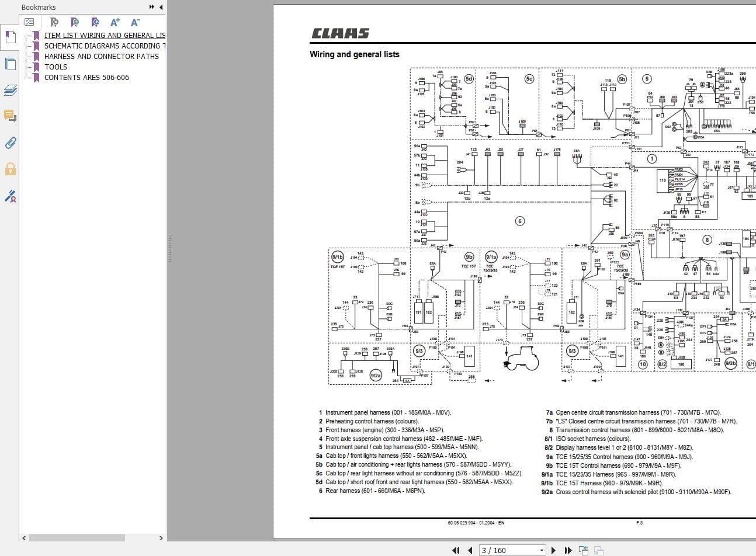Open ITEM LIST WIRING AND GENERAL LIST bookmark
Image resolution: width=756 pixels, height=556 pixels.
click(x=105, y=35)
